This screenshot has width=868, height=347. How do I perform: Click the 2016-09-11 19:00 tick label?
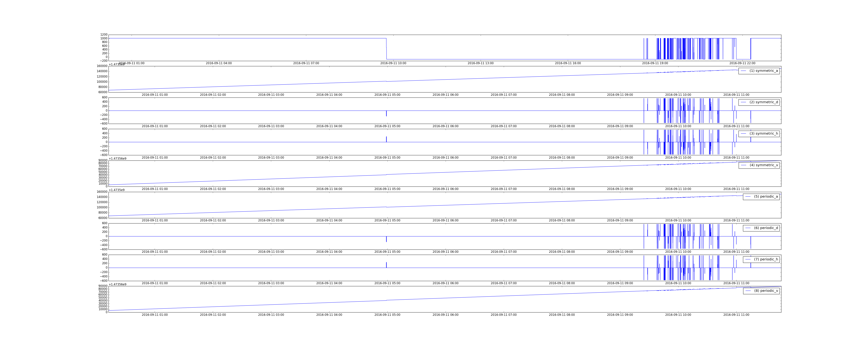[655, 63]
